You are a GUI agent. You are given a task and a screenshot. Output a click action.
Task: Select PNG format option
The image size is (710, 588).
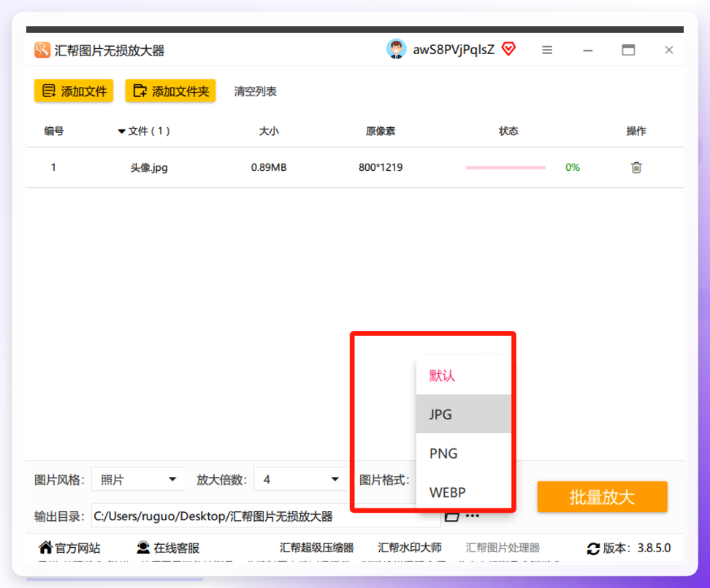(464, 453)
